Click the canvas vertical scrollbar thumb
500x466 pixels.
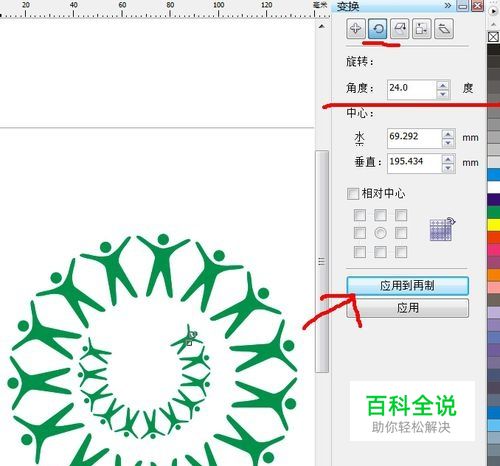[x=322, y=261]
